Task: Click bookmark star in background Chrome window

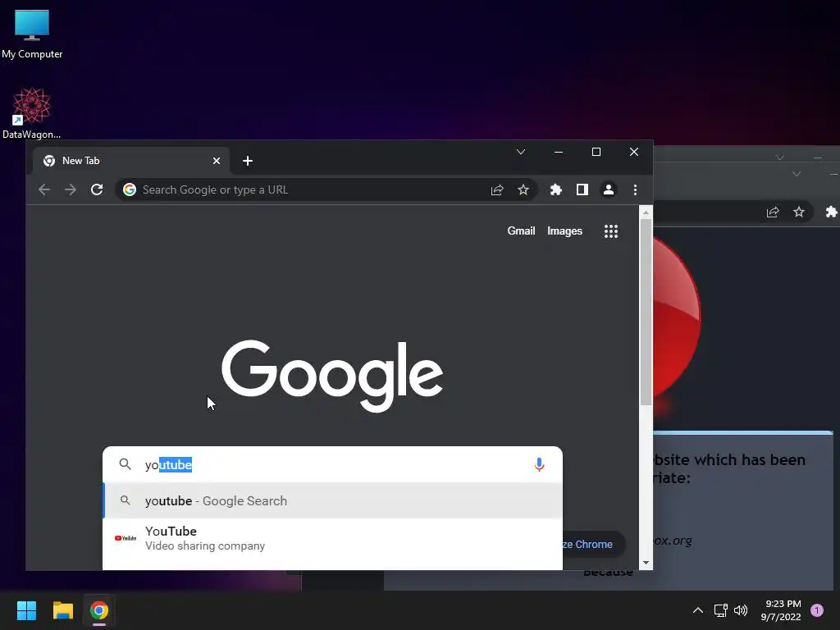Action: pyautogui.click(x=799, y=212)
